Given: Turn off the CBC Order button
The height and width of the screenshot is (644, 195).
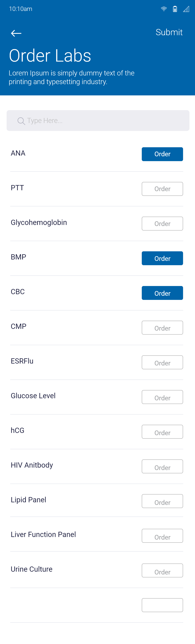Looking at the screenshot, I should coord(162,293).
